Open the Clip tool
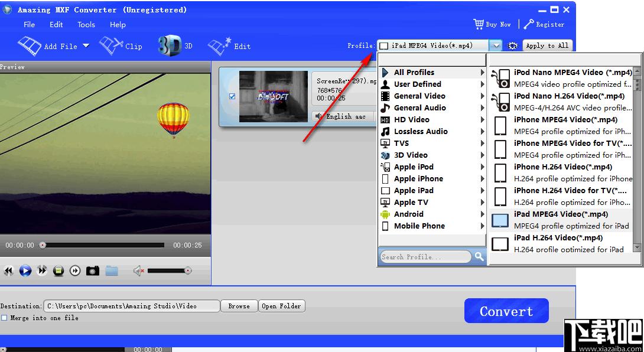This screenshot has width=644, height=352. (x=121, y=46)
